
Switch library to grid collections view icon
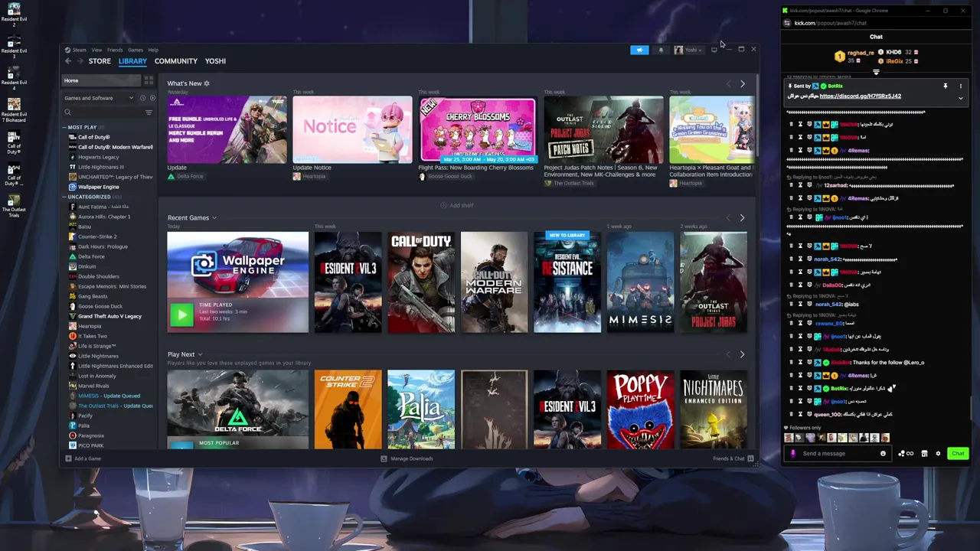(x=149, y=80)
